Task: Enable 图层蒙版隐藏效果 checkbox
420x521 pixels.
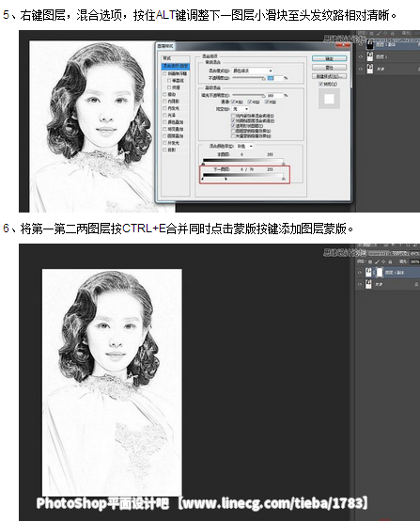Action: [233, 131]
